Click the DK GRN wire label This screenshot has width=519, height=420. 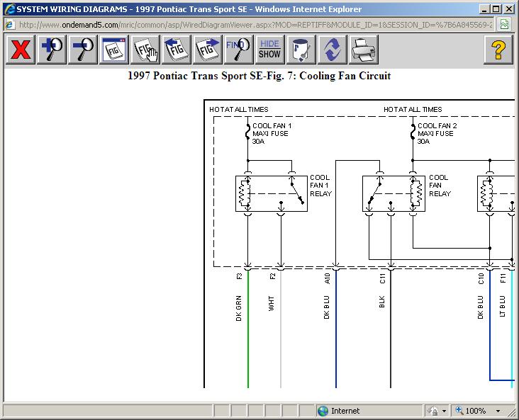[238, 308]
